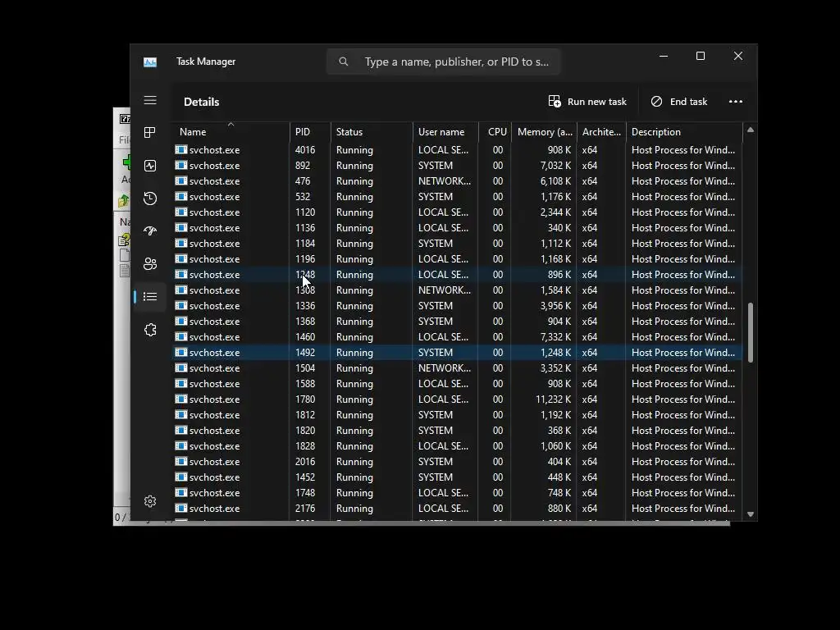
Task: Sort by the Memory column header
Action: 544,132
